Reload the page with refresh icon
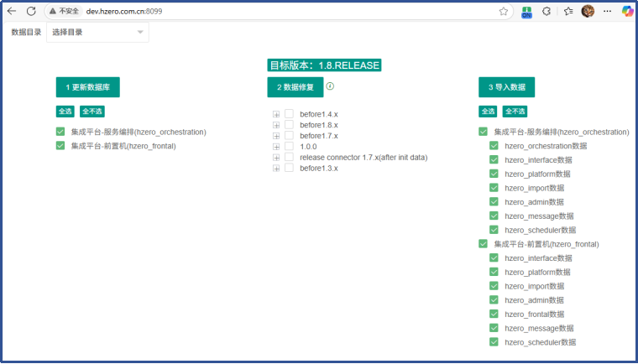The image size is (638, 364). click(x=31, y=11)
